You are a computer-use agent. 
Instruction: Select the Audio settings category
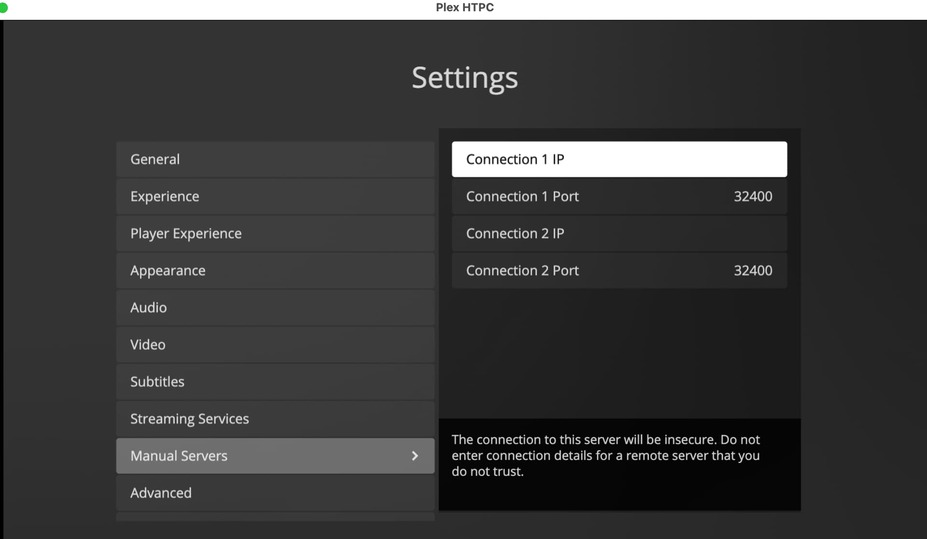pyautogui.click(x=275, y=307)
